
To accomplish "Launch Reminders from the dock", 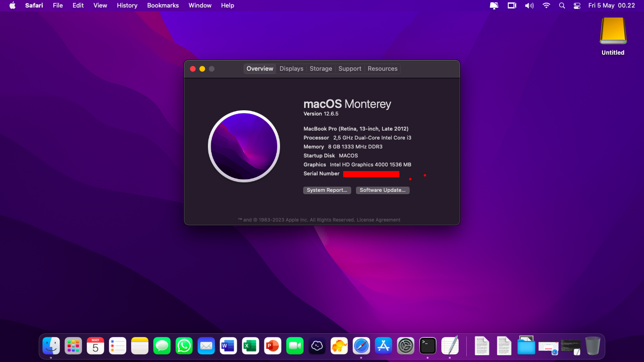I will pyautogui.click(x=117, y=346).
